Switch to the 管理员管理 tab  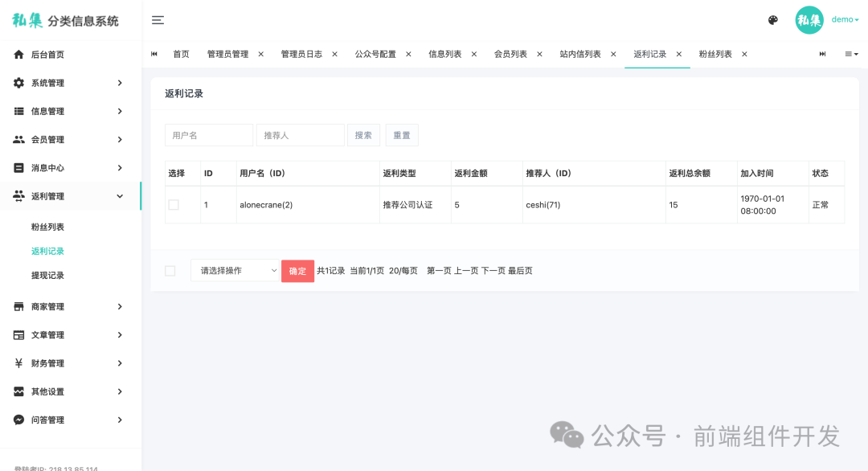[227, 54]
